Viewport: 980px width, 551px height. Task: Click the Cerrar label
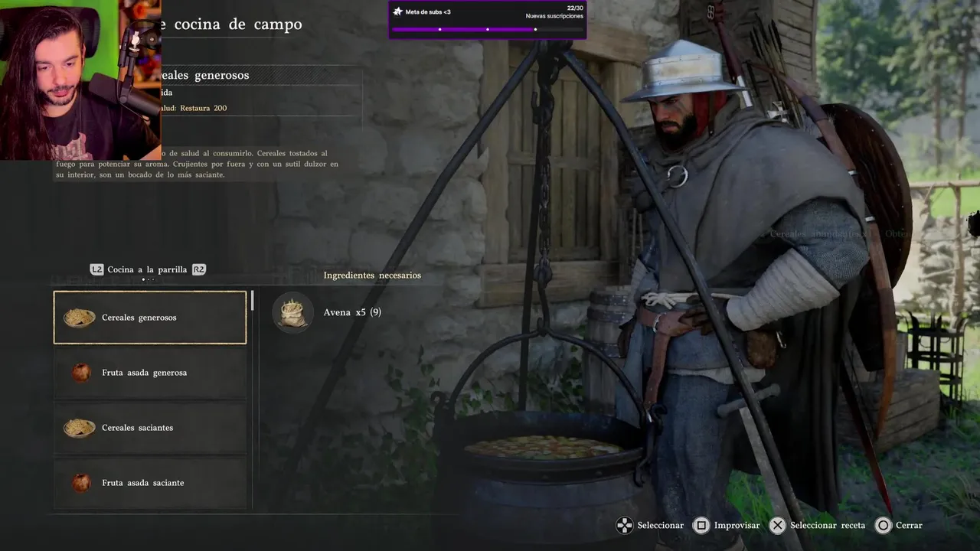tap(909, 525)
